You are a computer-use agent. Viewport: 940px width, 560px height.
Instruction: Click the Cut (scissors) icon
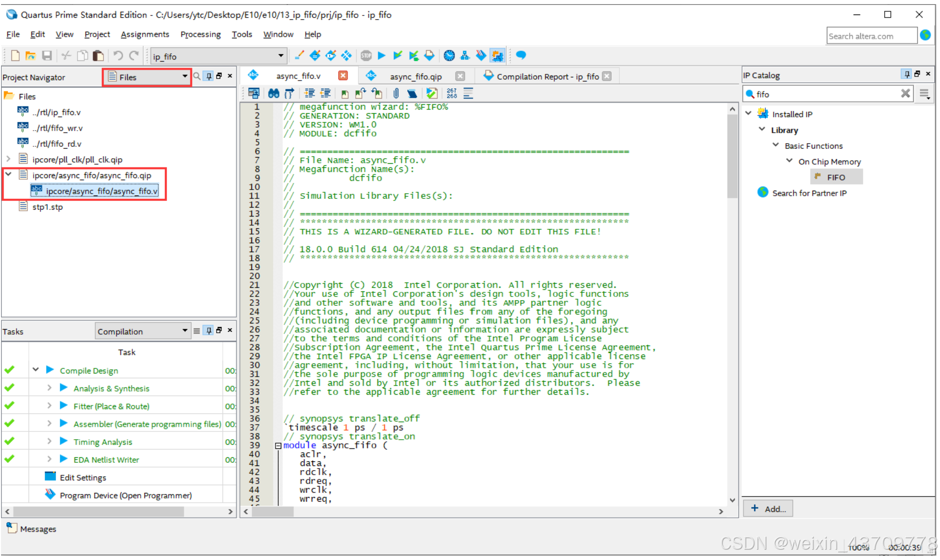66,56
